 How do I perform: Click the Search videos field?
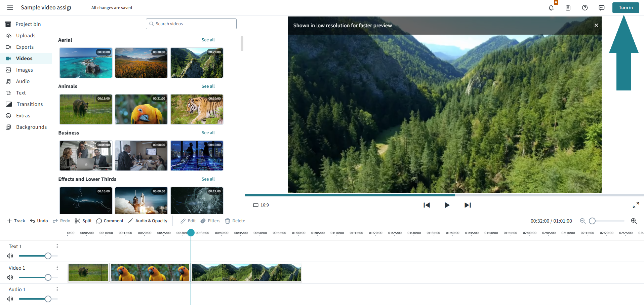[191, 24]
